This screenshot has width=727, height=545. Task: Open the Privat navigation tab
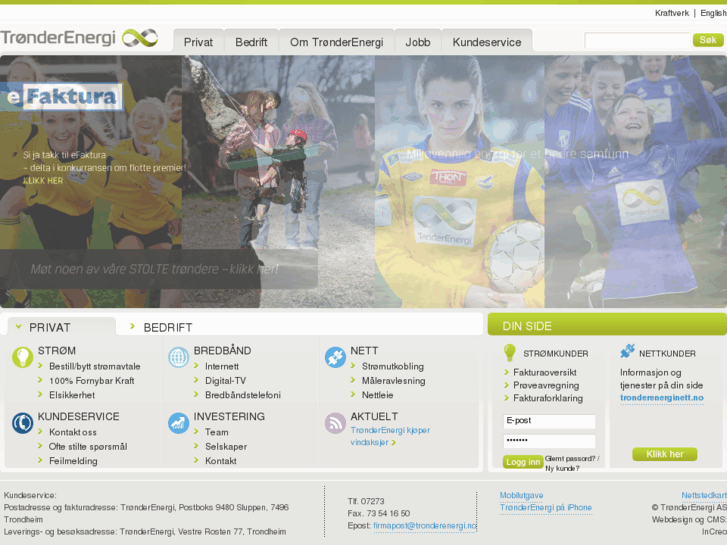[198, 42]
